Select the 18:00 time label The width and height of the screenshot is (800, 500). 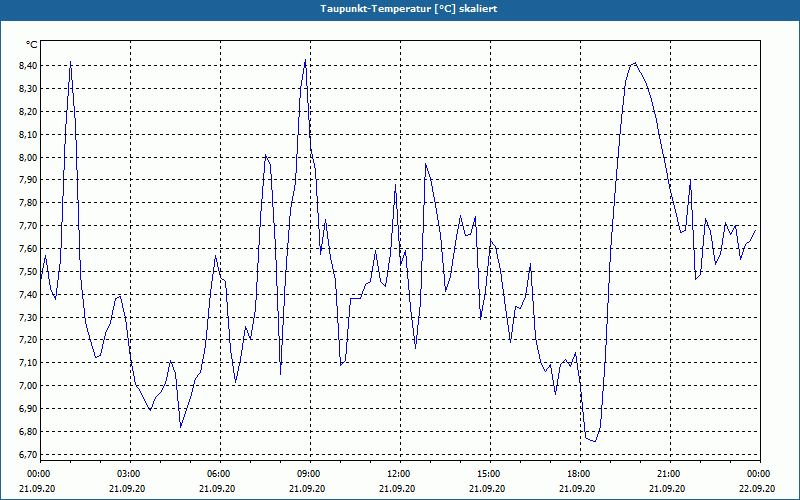(x=578, y=474)
